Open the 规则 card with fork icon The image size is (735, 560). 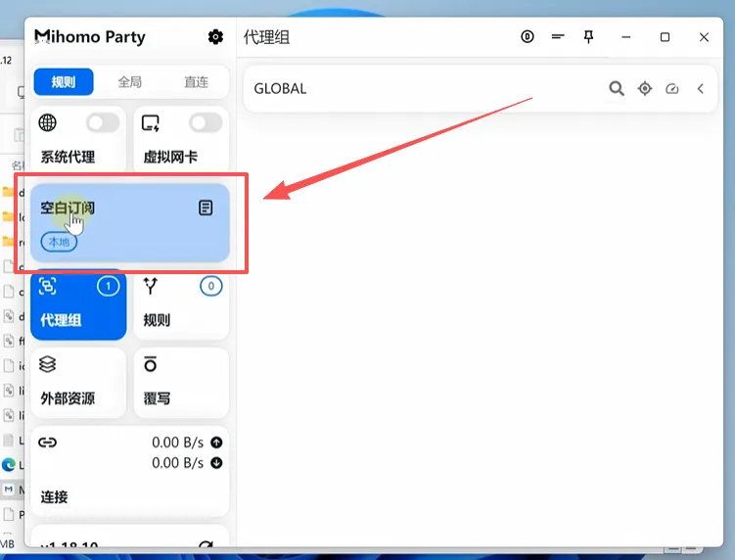coord(181,304)
